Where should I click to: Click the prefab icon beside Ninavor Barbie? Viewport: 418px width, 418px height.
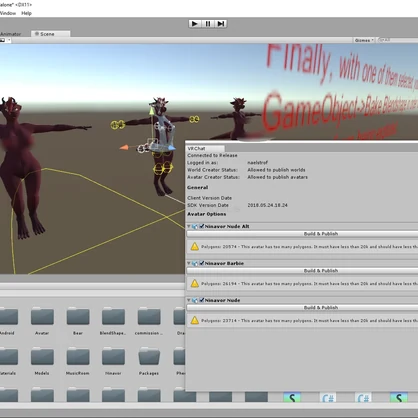pyautogui.click(x=195, y=264)
